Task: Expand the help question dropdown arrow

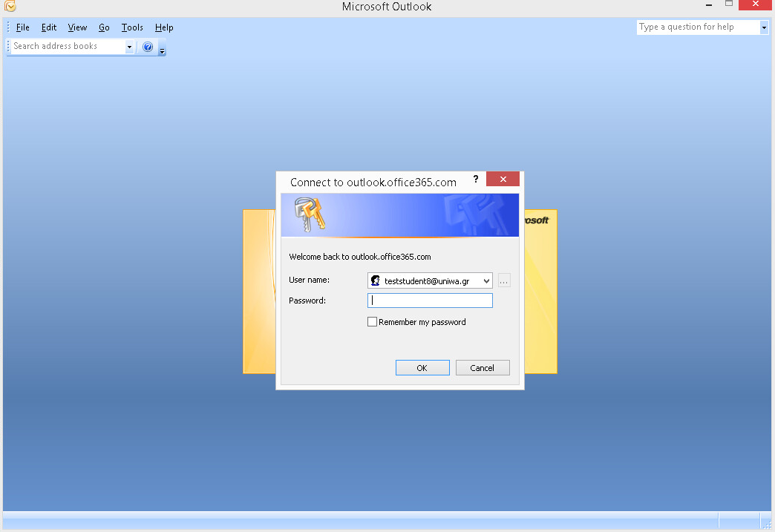Action: (764, 27)
